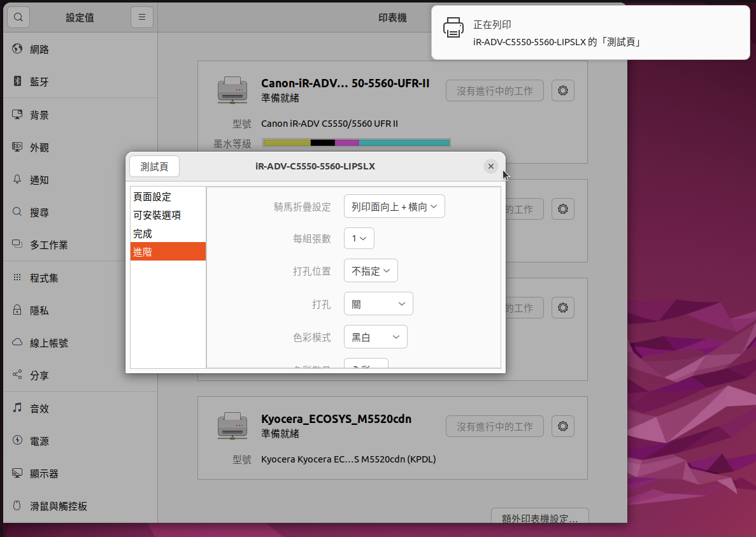Viewport: 756px width, 537px height.
Task: Open the search button in Settings sidebar
Action: [x=18, y=17]
